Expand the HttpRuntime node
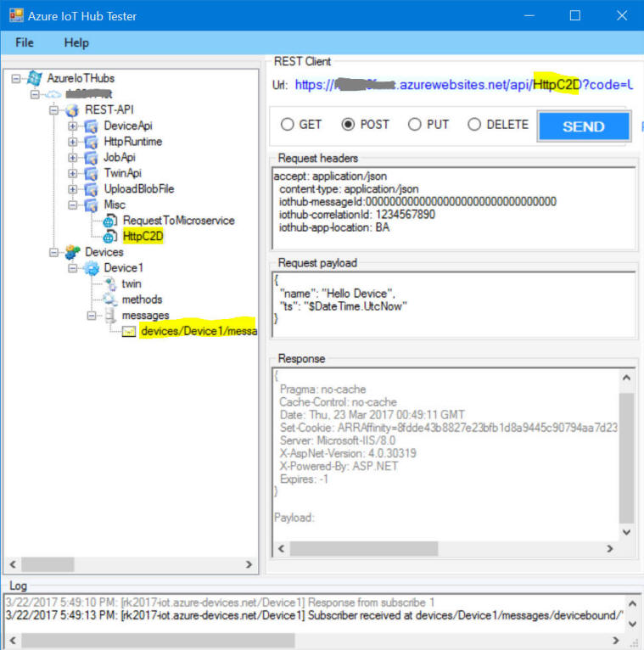Viewport: 644px width, 650px height. 72,142
